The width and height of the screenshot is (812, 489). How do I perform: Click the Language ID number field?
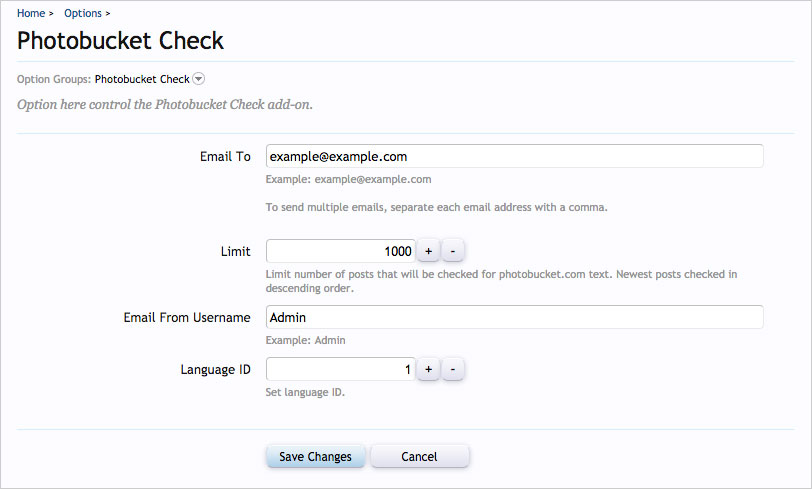tap(340, 369)
